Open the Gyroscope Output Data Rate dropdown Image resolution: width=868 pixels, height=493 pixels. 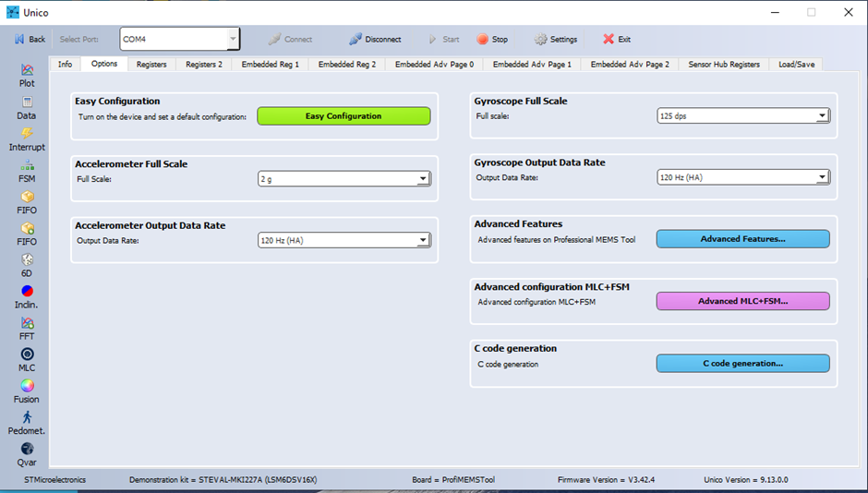click(743, 177)
